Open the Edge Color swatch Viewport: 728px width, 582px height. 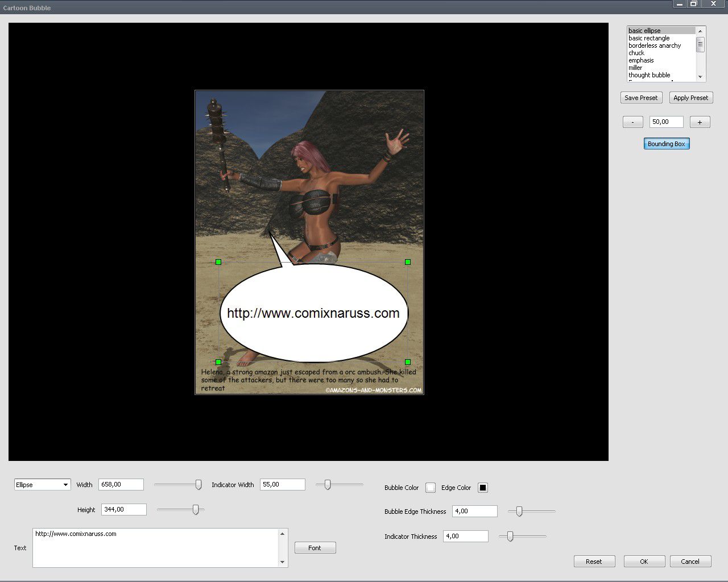[483, 488]
